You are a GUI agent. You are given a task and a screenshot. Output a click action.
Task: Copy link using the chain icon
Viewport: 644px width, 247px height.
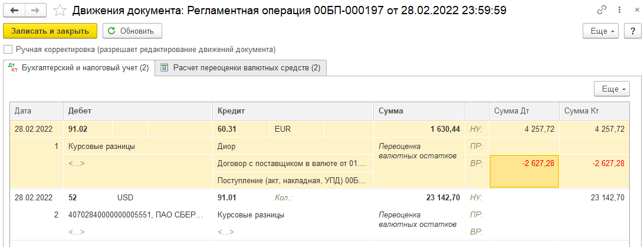[x=602, y=11]
